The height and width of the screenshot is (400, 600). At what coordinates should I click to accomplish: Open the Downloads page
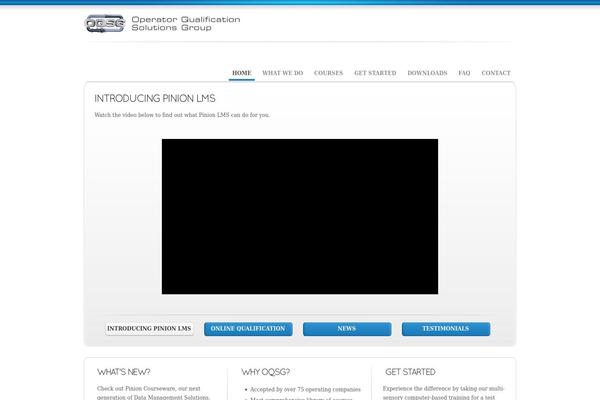[427, 73]
